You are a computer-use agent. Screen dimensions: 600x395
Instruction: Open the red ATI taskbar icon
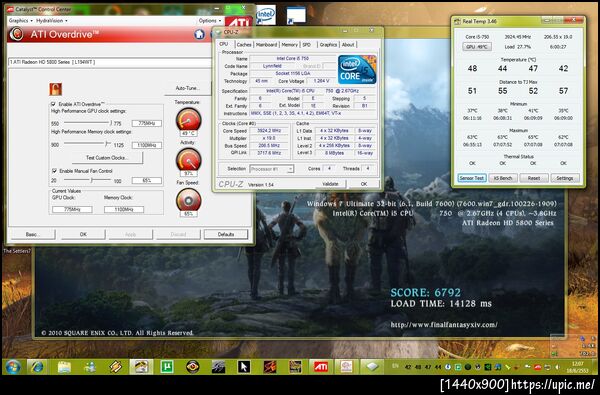point(321,367)
